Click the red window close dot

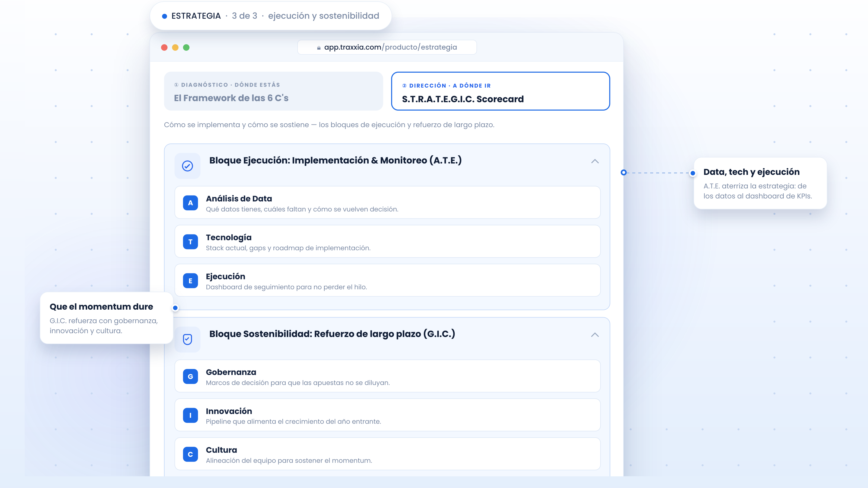[x=164, y=47]
